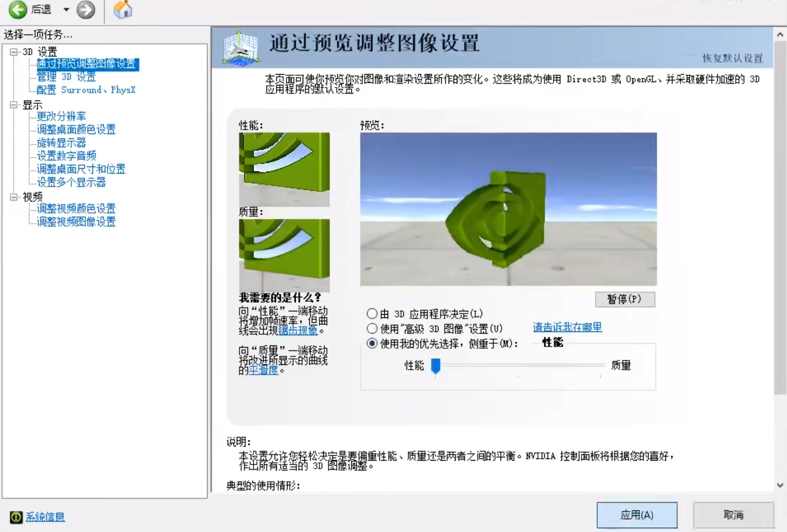Viewport: 787px width, 532px height.
Task: Select 使用我的优先选择 radio button
Action: (372, 343)
